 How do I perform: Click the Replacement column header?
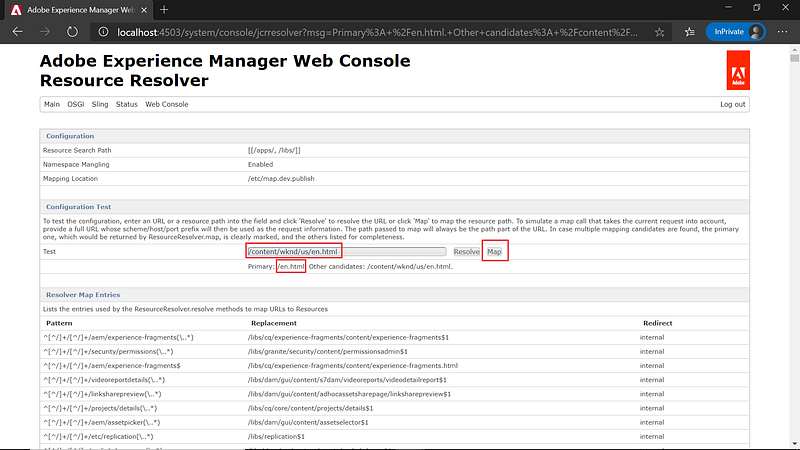click(x=273, y=323)
